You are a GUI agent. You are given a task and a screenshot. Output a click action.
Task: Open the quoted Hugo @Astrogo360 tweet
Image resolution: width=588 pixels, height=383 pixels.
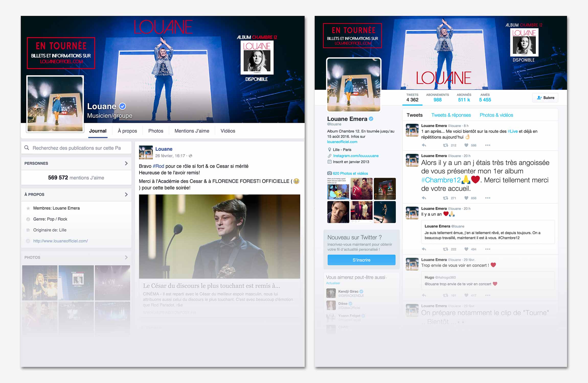pos(488,281)
